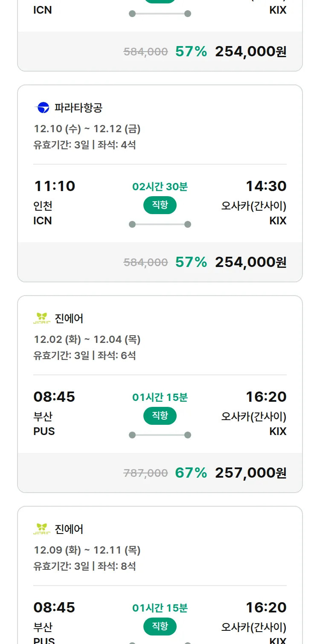Click the struck-through 787,000 original price
Viewport: 320px width, 644px height.
tap(145, 473)
